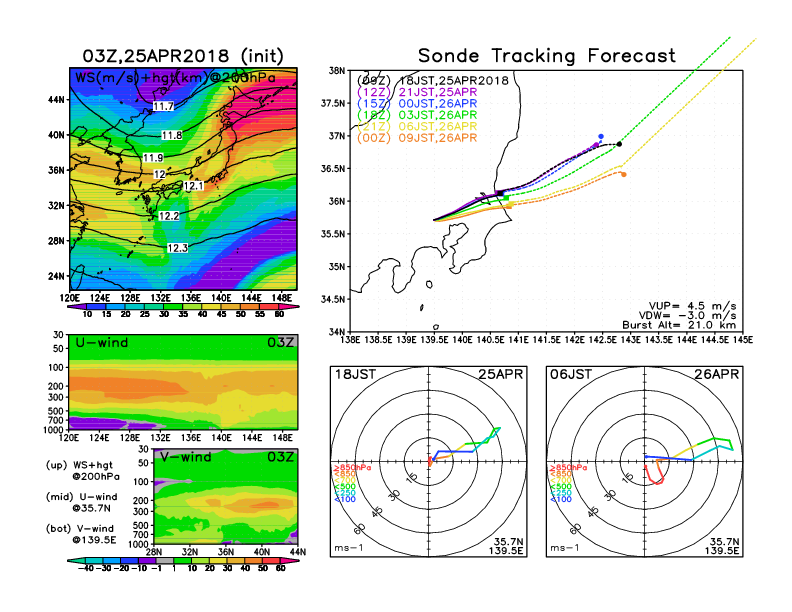The width and height of the screenshot is (792, 612).
Task: Click the 11.7 height contour label
Action: pyautogui.click(x=163, y=106)
